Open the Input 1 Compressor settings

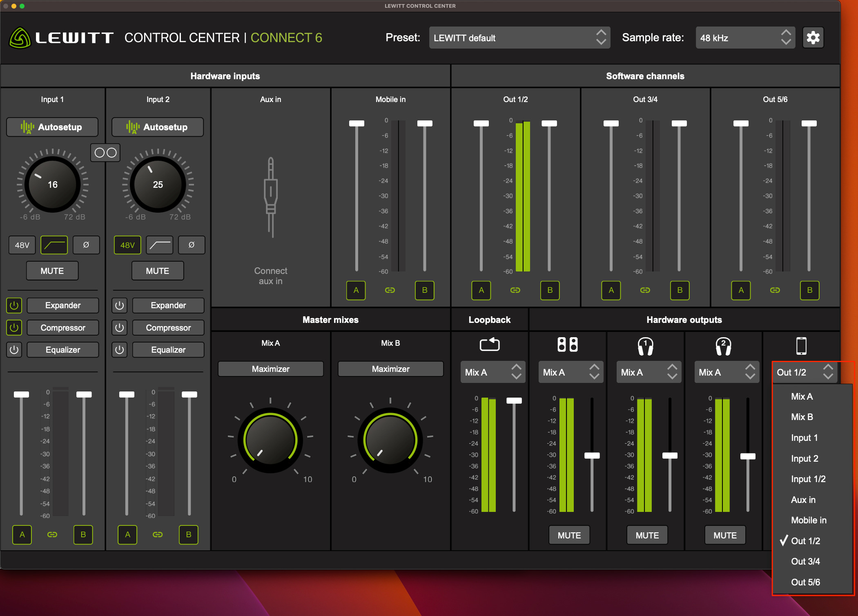coord(63,327)
